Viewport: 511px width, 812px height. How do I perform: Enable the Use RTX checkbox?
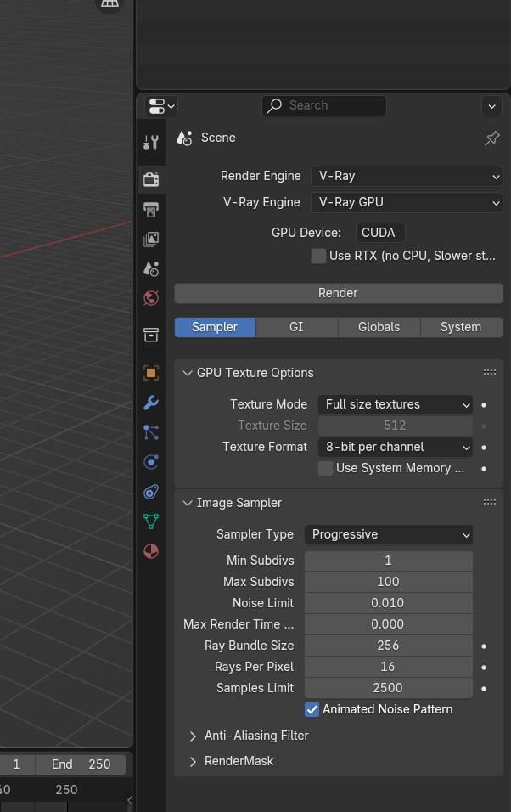pos(318,256)
